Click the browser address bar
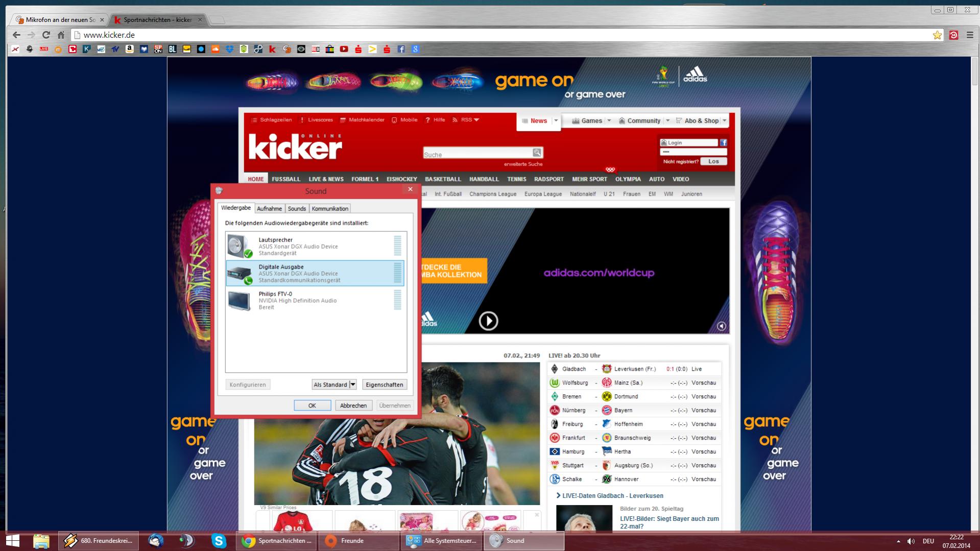This screenshot has height=551, width=980. tap(503, 35)
